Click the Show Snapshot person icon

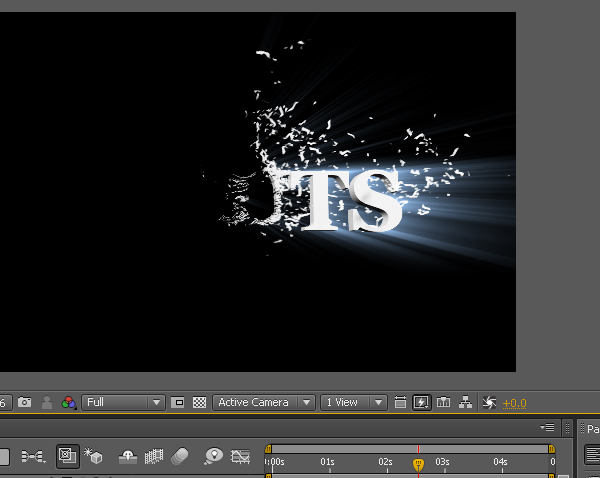47,402
